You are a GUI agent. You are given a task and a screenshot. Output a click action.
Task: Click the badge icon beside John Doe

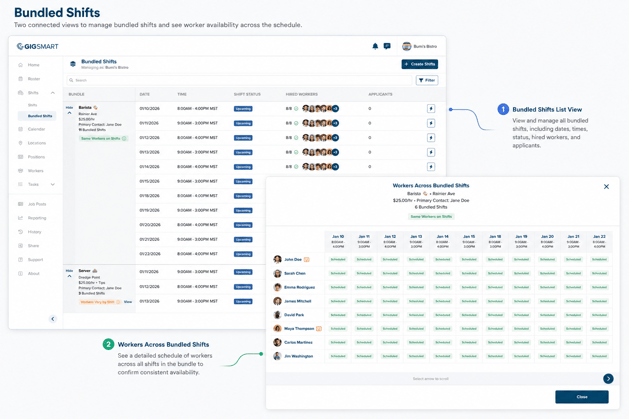coord(306,259)
